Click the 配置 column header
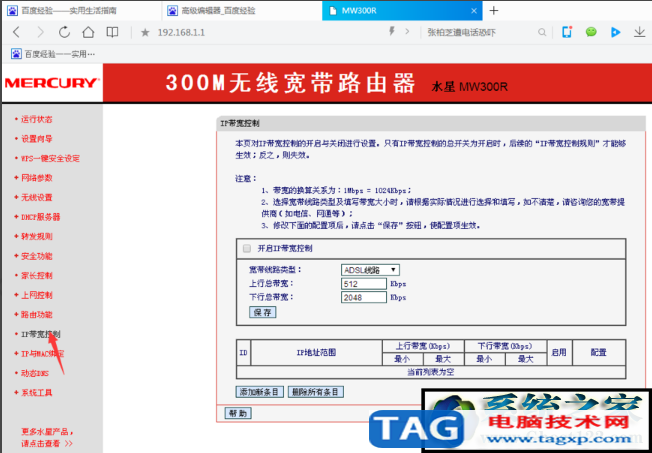Image resolution: width=652 pixels, height=453 pixels. (598, 353)
